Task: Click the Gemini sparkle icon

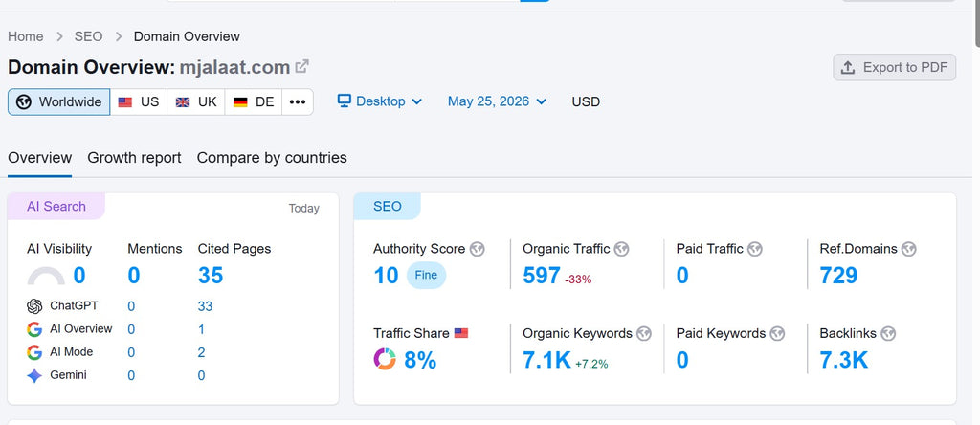Action: coord(34,375)
